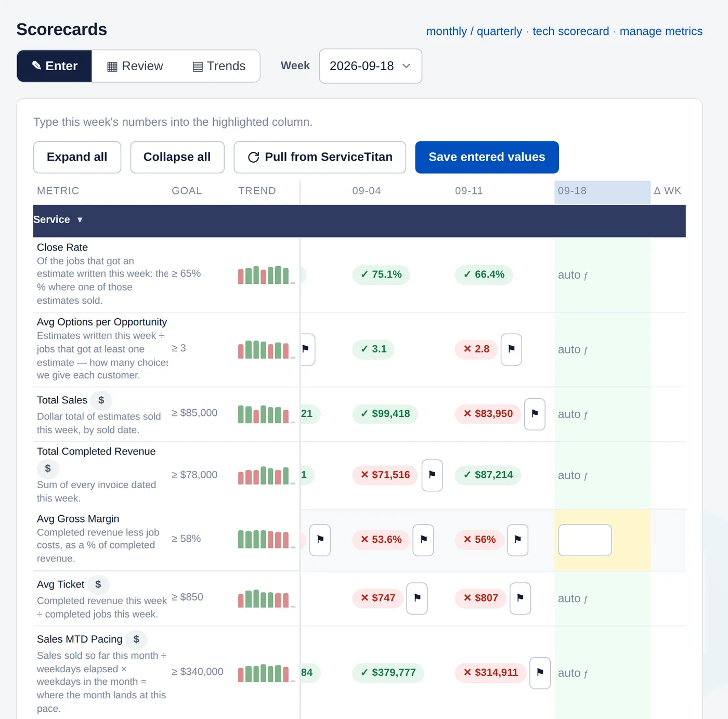728x719 pixels.
Task: Click the flag button beside the 2.8 value
Action: pyautogui.click(x=511, y=349)
